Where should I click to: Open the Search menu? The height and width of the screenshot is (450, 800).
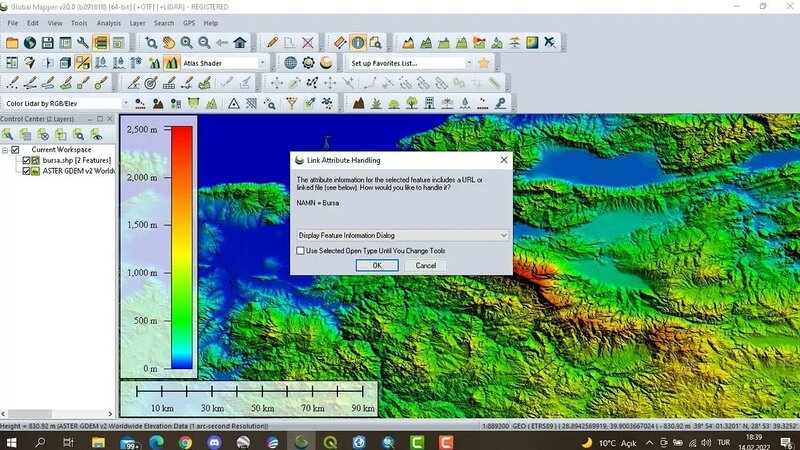coord(164,23)
